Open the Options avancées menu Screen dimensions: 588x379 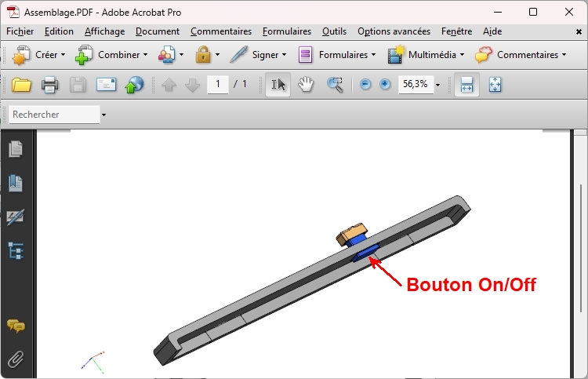394,31
